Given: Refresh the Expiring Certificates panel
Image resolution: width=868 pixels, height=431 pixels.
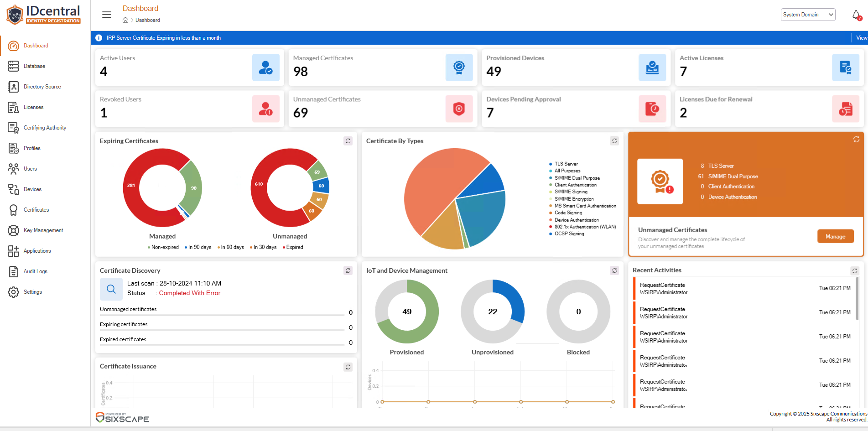Looking at the screenshot, I should [348, 141].
